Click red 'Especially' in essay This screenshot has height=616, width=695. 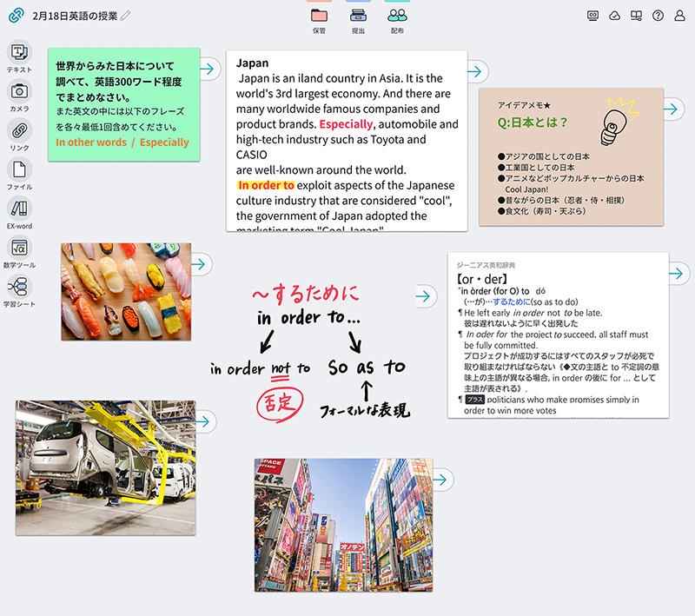point(346,124)
